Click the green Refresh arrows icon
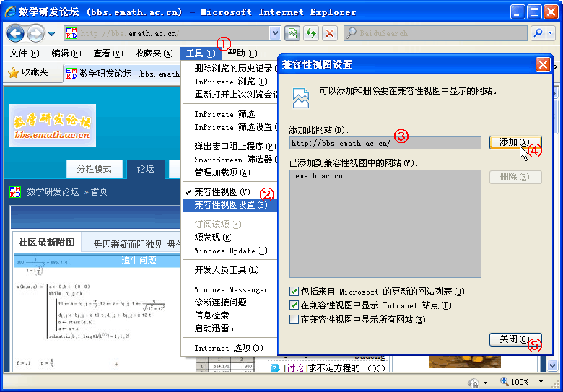The image size is (563, 392). pyautogui.click(x=311, y=33)
